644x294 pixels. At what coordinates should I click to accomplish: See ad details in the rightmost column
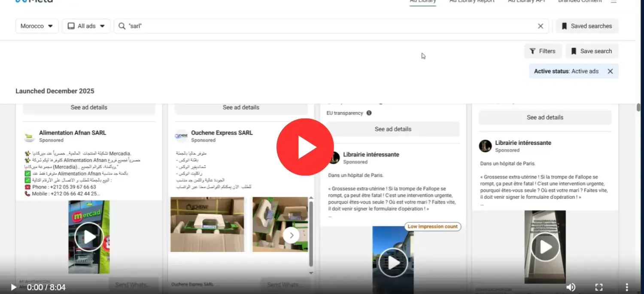(x=545, y=117)
